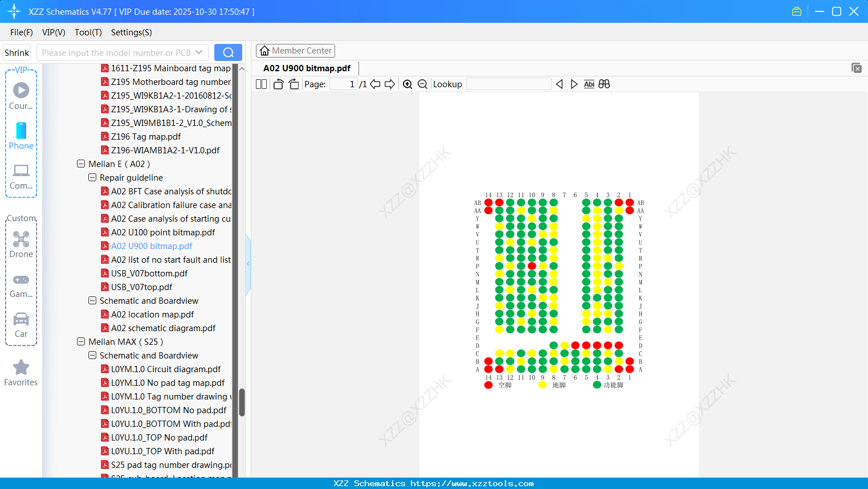Zoom out of the PDF

point(423,84)
